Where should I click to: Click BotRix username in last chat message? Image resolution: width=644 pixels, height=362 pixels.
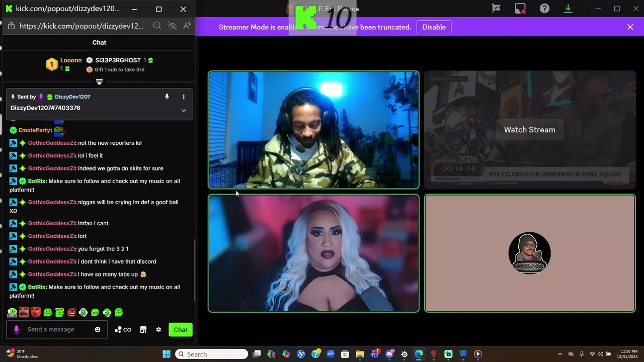[x=37, y=287]
